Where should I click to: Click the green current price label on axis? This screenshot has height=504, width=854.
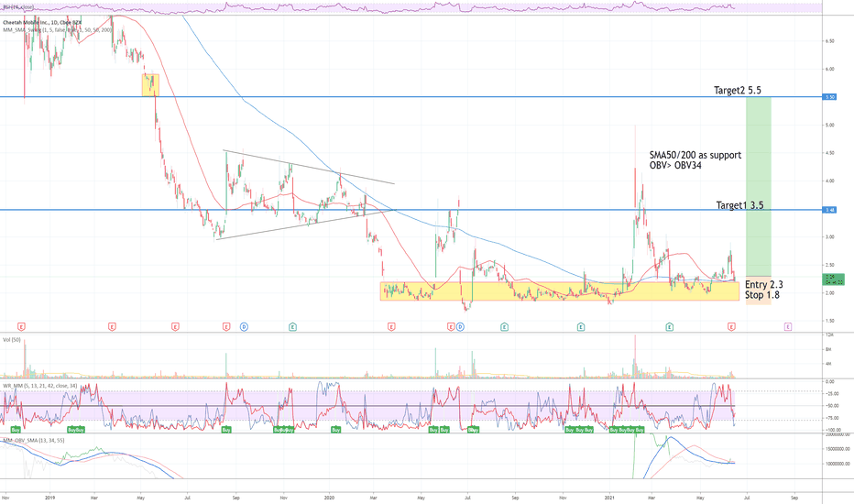[833, 279]
